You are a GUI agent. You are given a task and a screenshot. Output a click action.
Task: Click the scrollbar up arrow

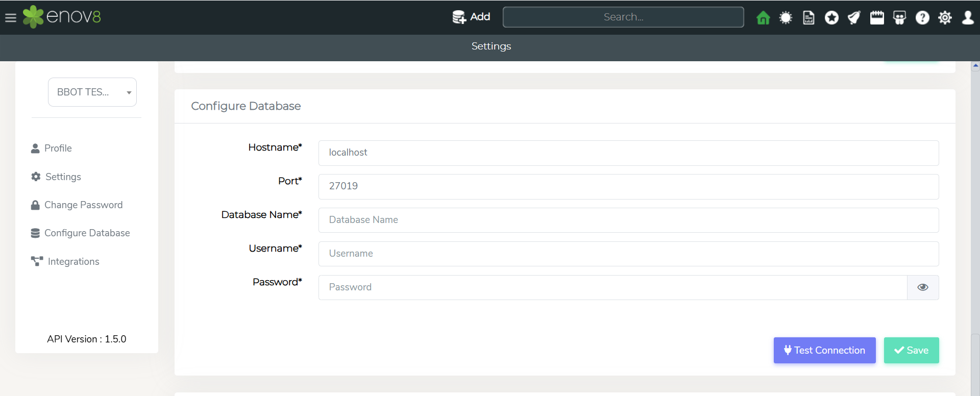[x=975, y=66]
